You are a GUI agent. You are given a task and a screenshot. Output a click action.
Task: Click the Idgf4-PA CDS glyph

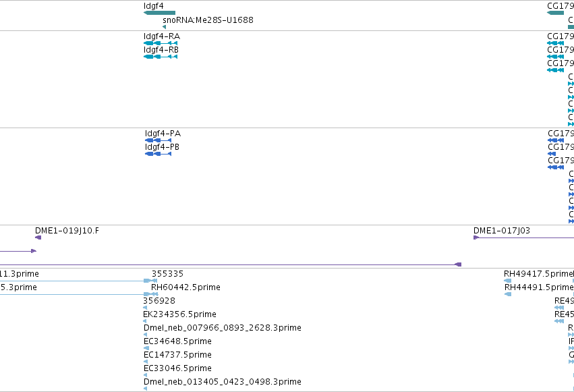pyautogui.click(x=158, y=140)
